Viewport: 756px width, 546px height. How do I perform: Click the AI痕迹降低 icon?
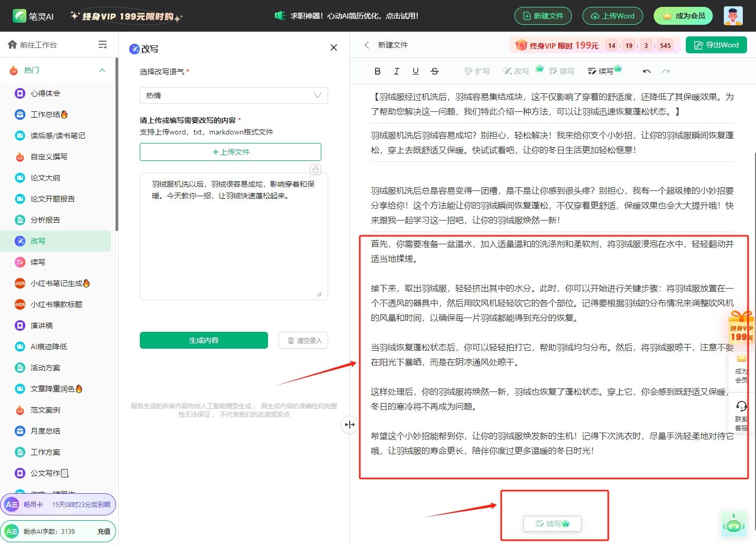click(20, 347)
